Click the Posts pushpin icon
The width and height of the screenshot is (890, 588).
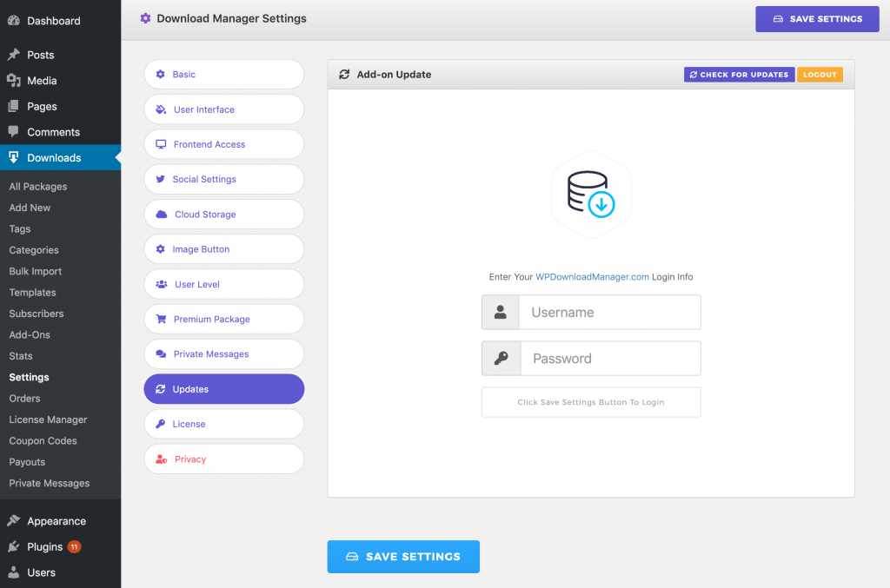(x=14, y=55)
